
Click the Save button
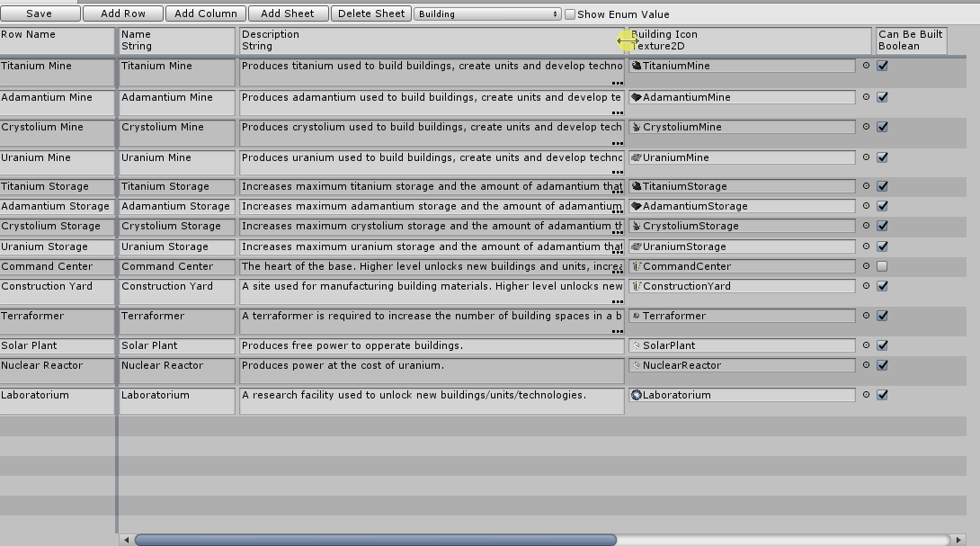click(40, 13)
